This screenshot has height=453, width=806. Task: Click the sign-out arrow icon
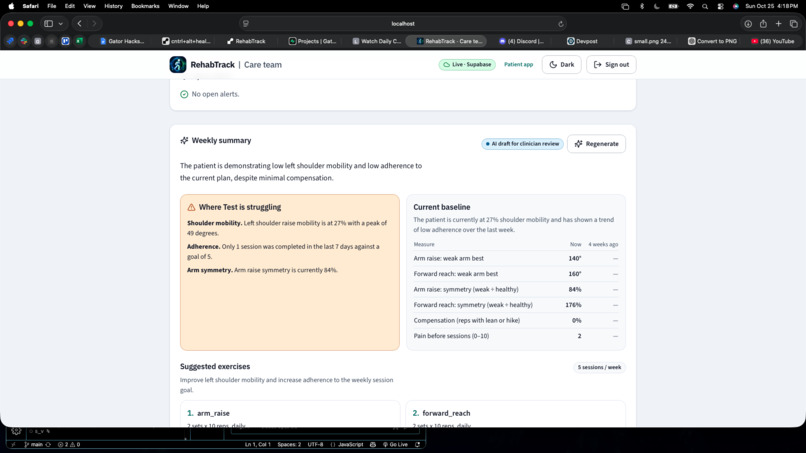[x=597, y=65]
